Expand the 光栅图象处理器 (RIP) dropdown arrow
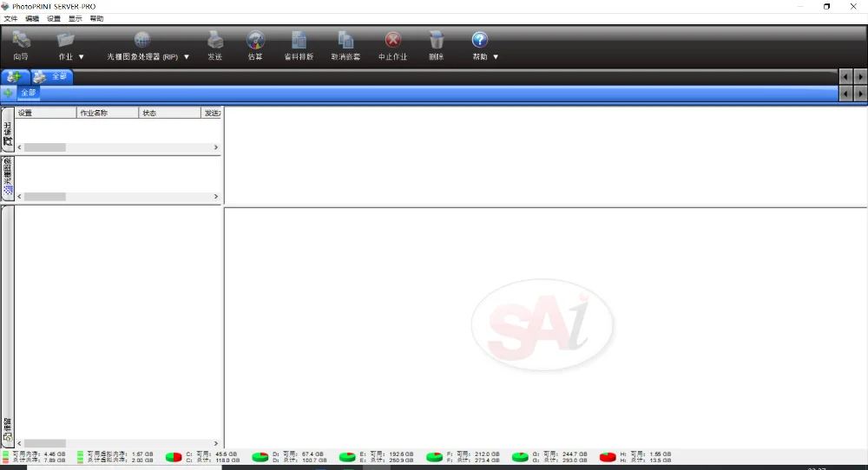This screenshot has width=868, height=470. click(x=187, y=57)
